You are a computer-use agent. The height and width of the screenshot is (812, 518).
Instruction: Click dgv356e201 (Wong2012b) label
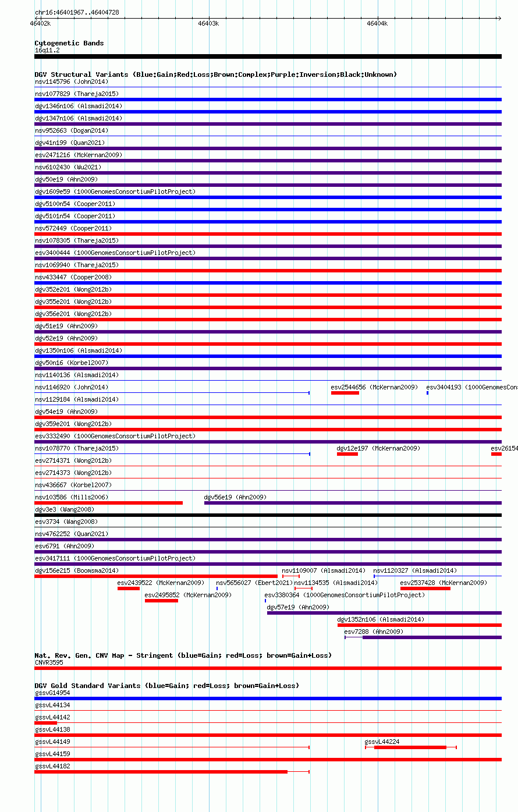(x=73, y=314)
